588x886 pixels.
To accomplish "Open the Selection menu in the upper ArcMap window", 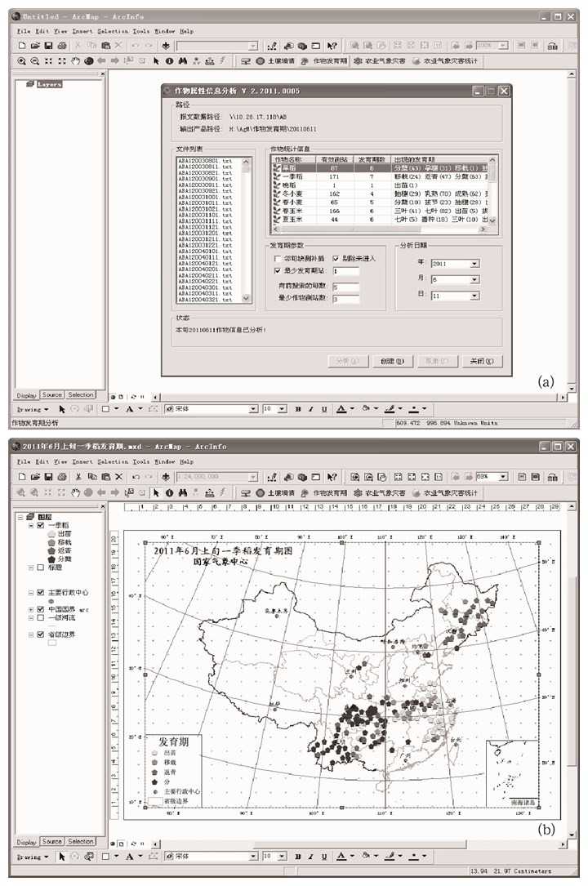I will 113,31.
